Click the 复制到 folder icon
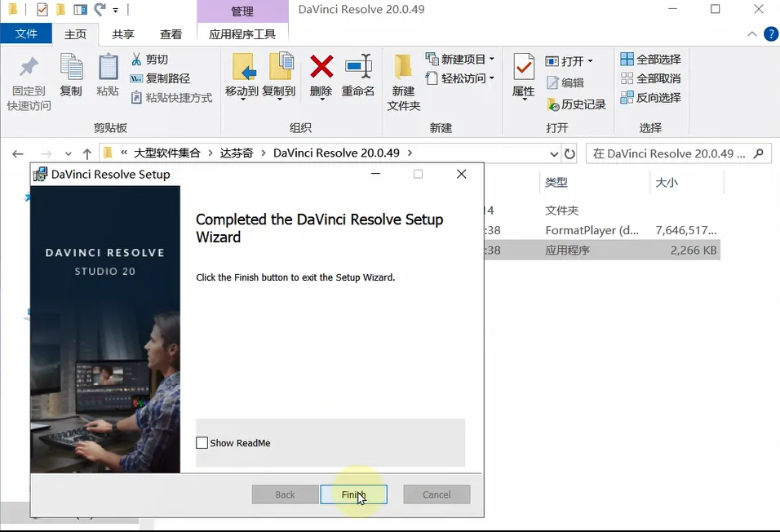Viewport: 780px width, 532px height. click(x=281, y=66)
